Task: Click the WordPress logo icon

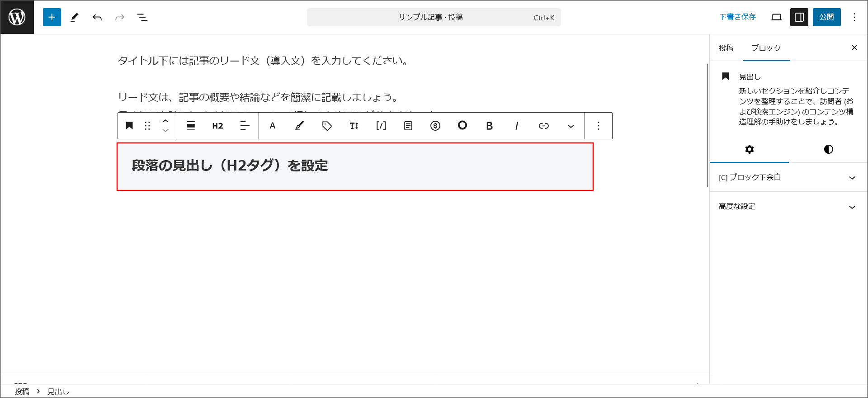Action: pos(17,17)
